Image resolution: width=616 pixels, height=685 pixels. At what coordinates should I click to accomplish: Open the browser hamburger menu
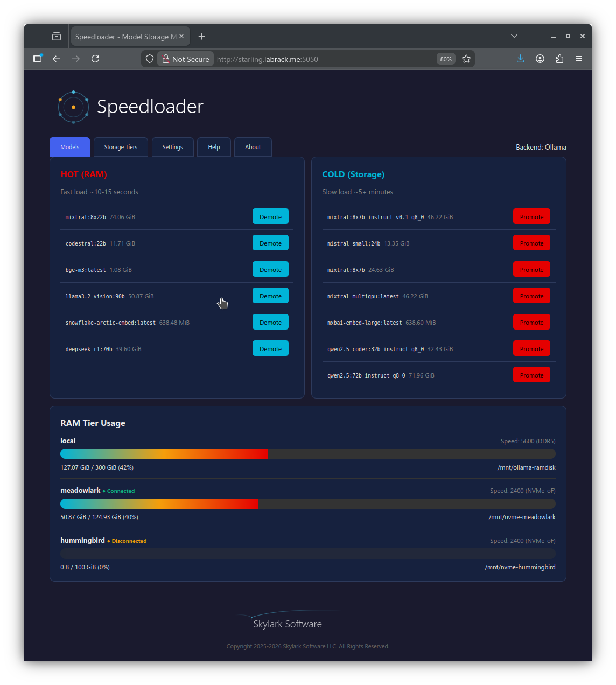[x=579, y=59]
